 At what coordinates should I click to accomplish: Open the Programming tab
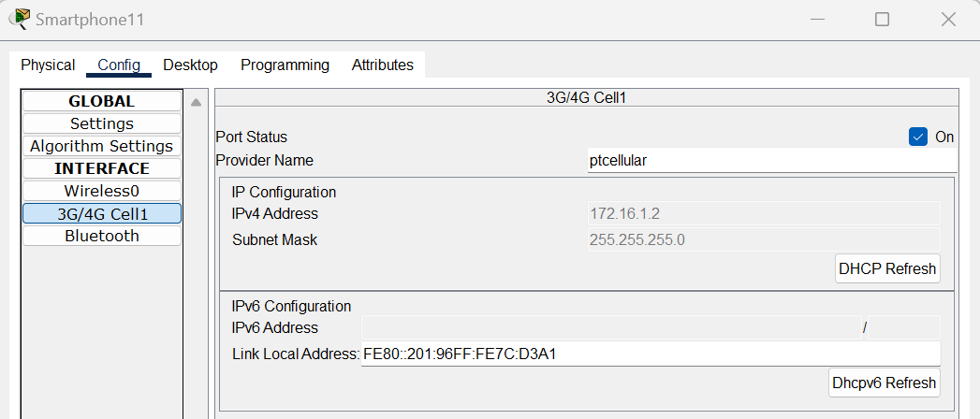(x=285, y=65)
